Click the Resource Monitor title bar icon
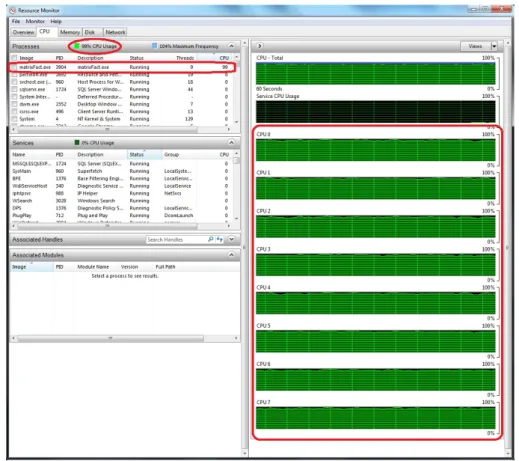The image size is (519, 461). pos(13,11)
